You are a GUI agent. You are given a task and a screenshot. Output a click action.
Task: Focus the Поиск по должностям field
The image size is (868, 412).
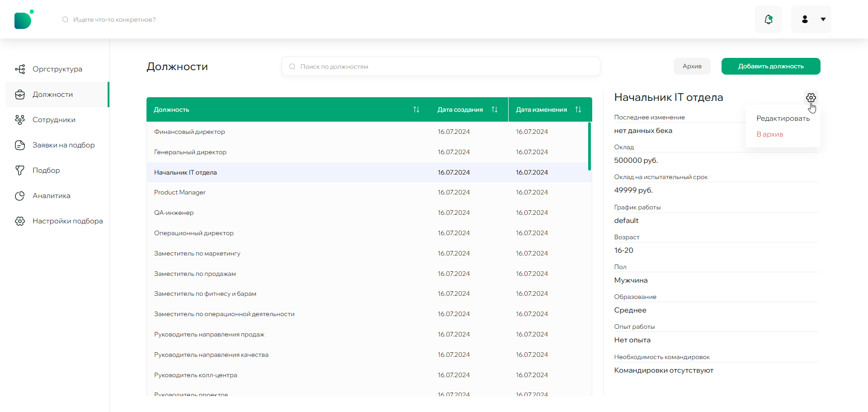[441, 66]
